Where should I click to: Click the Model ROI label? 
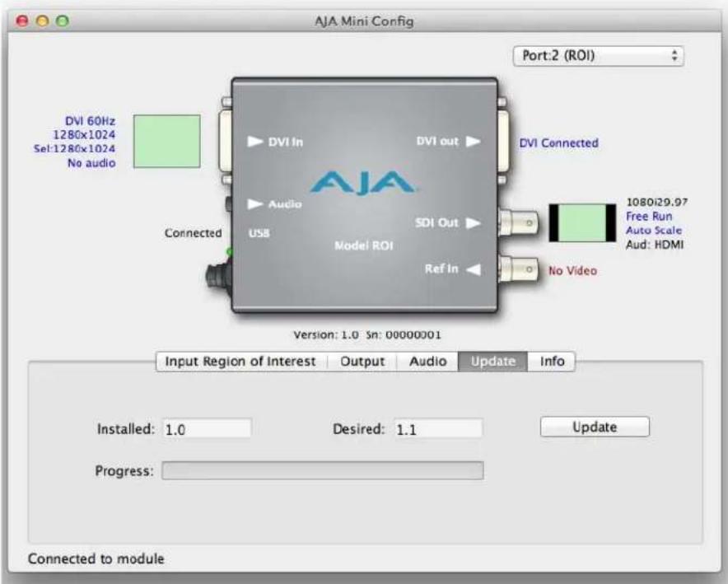[363, 245]
